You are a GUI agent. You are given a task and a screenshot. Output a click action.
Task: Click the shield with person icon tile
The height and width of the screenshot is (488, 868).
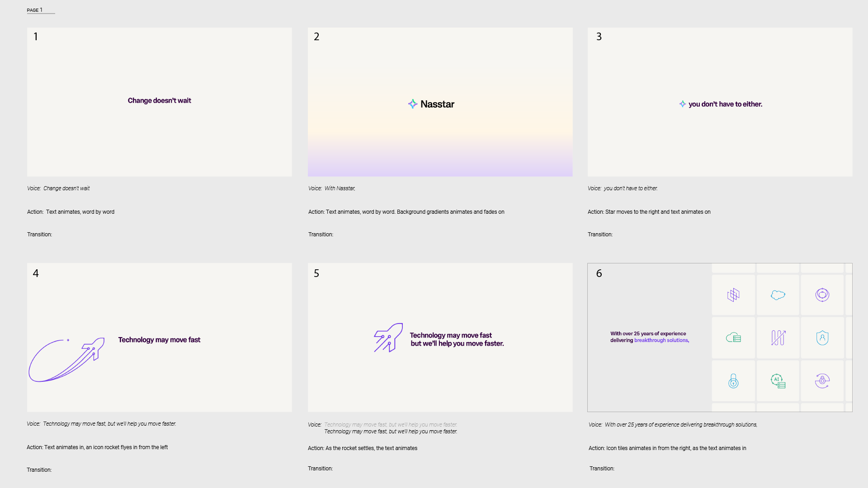(x=822, y=338)
